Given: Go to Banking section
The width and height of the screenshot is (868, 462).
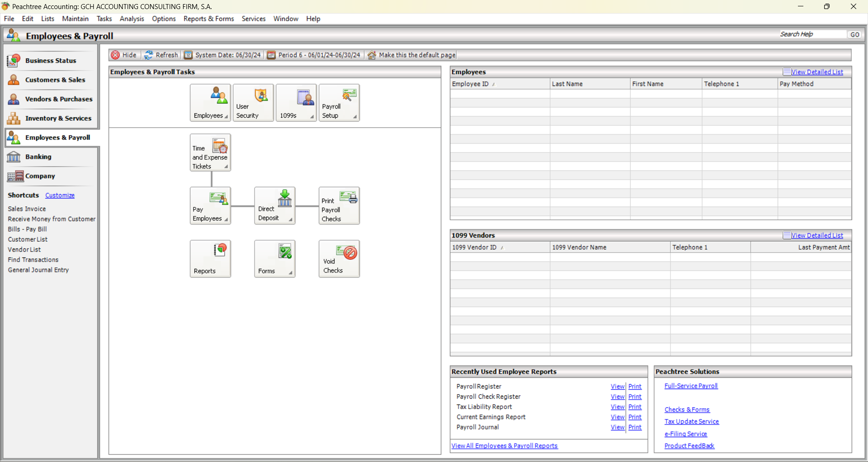Looking at the screenshot, I should pos(51,157).
